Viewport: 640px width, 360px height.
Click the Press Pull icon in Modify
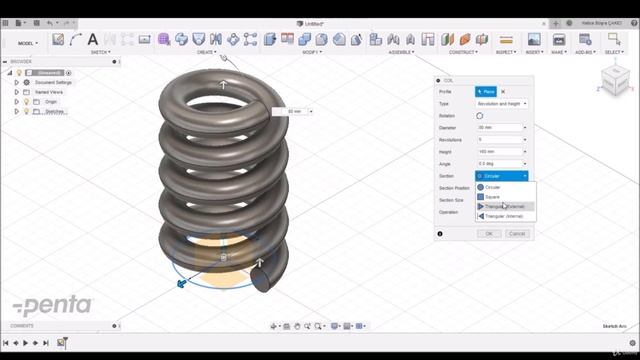[270, 40]
